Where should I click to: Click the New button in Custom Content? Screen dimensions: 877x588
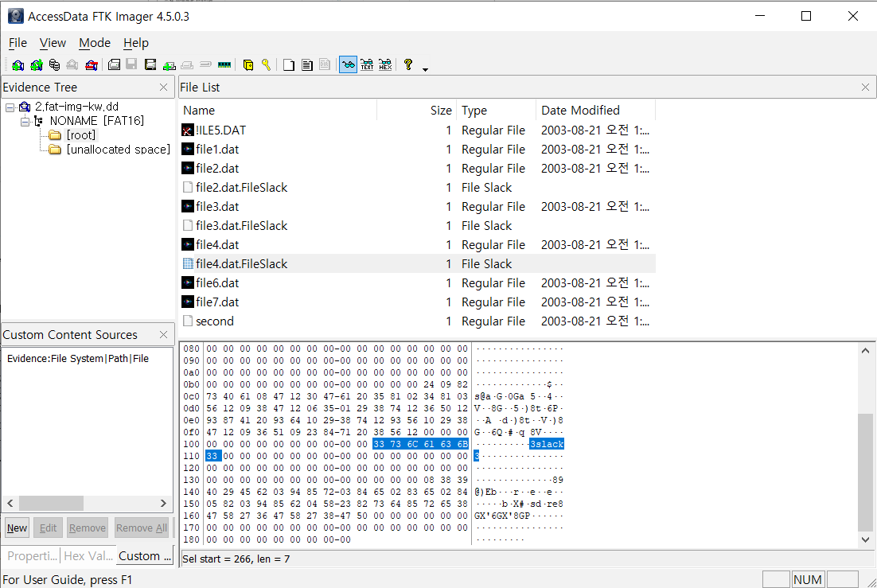[x=17, y=528]
